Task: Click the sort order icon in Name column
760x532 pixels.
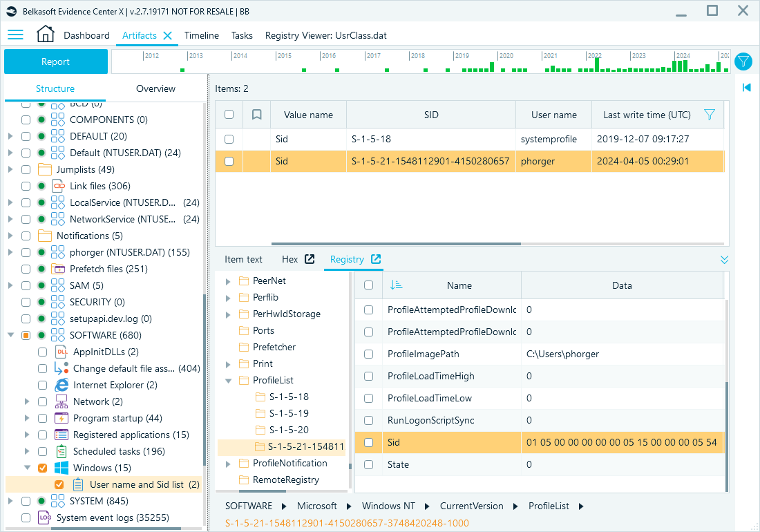Action: (x=396, y=285)
